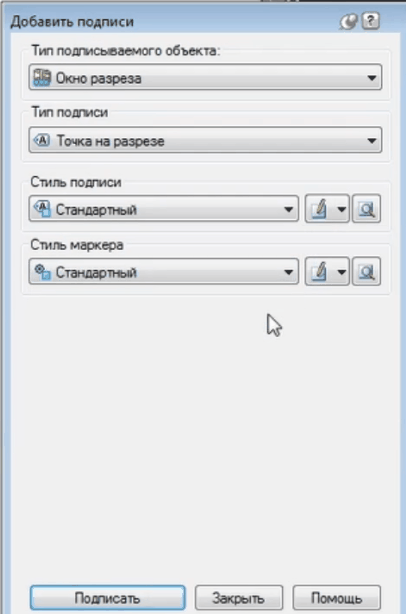Expand the arrow beside the marker style edit icon
Viewport: 406px width, 614px height.
click(x=341, y=272)
